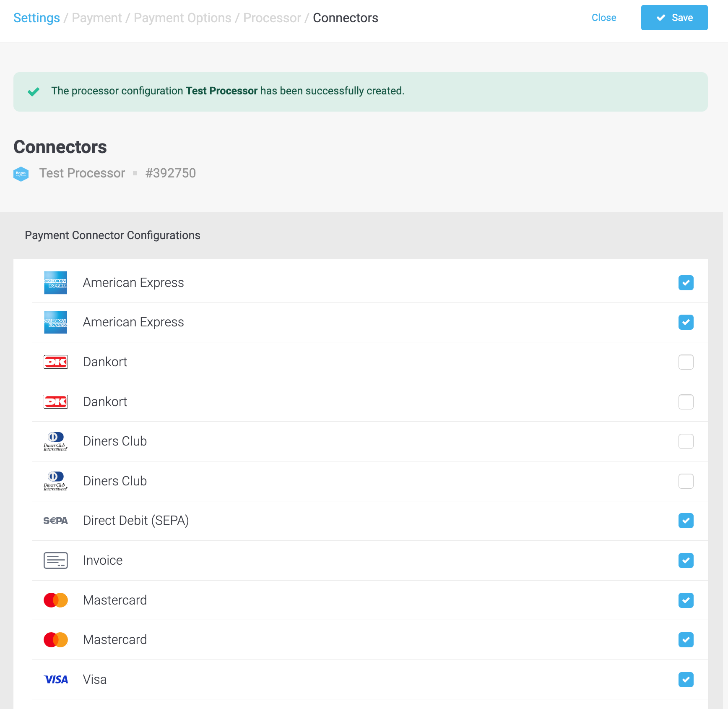Click the green success checkmark icon
The width and height of the screenshot is (728, 709).
tap(34, 91)
